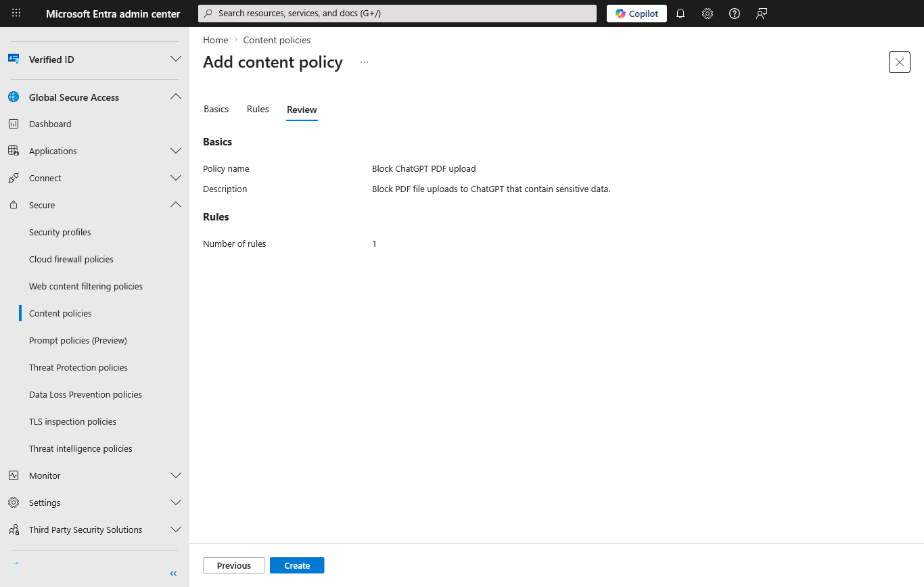The image size is (924, 587).
Task: Expand Third Party Security Solutions chevron
Action: click(176, 530)
